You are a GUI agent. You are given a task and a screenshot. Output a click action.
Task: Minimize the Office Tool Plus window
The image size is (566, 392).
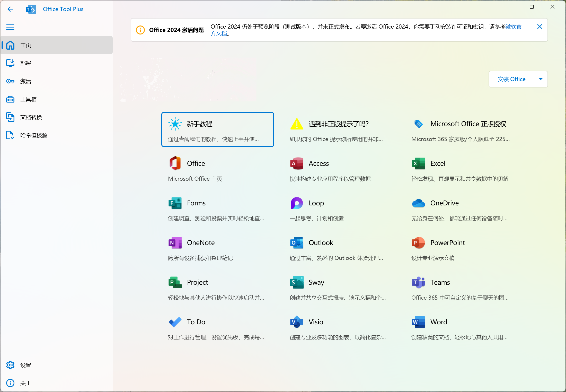click(511, 7)
